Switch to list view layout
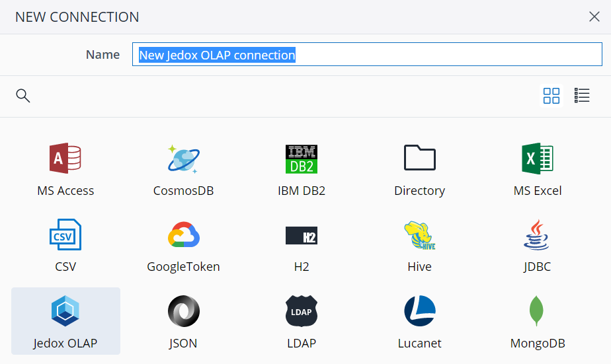This screenshot has height=364, width=611. pyautogui.click(x=582, y=96)
